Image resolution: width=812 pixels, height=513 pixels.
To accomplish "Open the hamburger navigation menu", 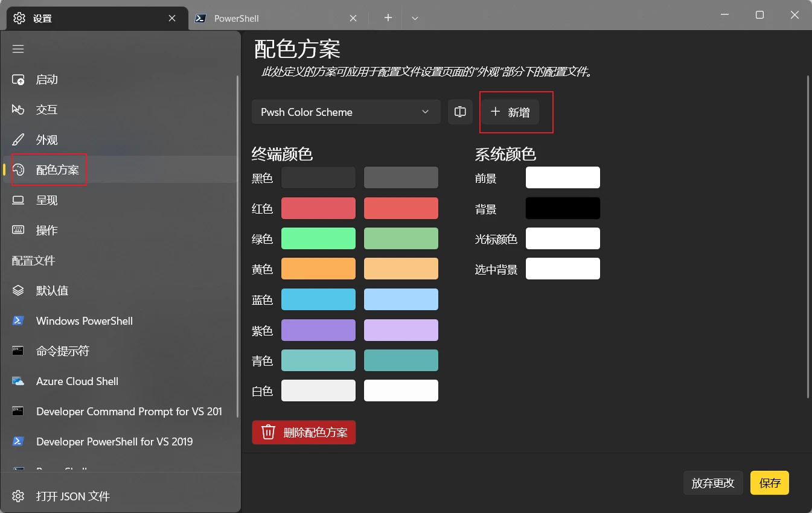I will (18, 49).
